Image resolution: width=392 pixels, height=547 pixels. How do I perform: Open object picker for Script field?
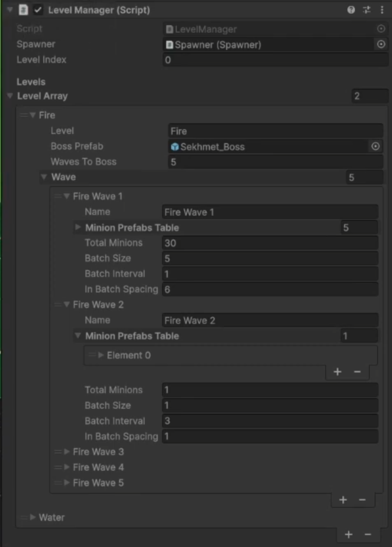coord(381,28)
